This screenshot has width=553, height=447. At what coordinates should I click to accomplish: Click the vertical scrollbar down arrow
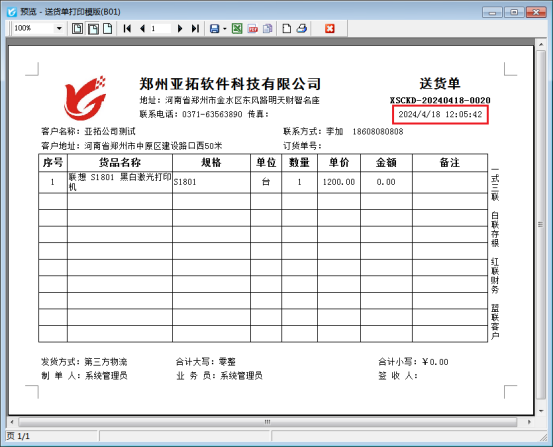tap(541, 411)
